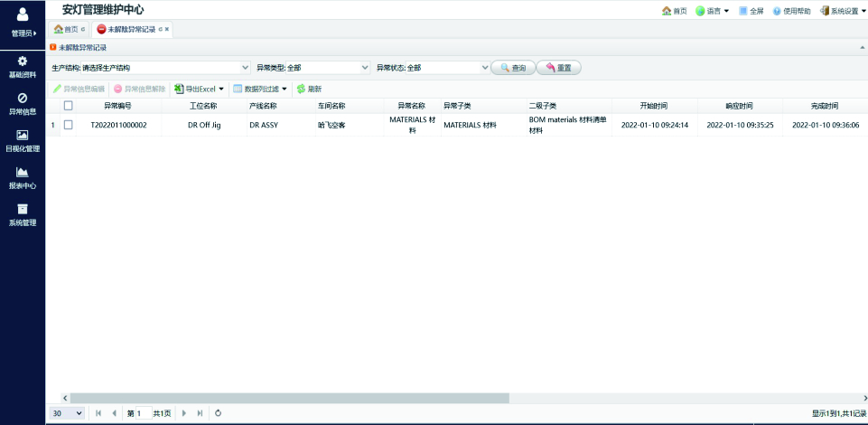The height and width of the screenshot is (425, 868).
Task: Click pagination reload icon at bottom
Action: pyautogui.click(x=218, y=413)
